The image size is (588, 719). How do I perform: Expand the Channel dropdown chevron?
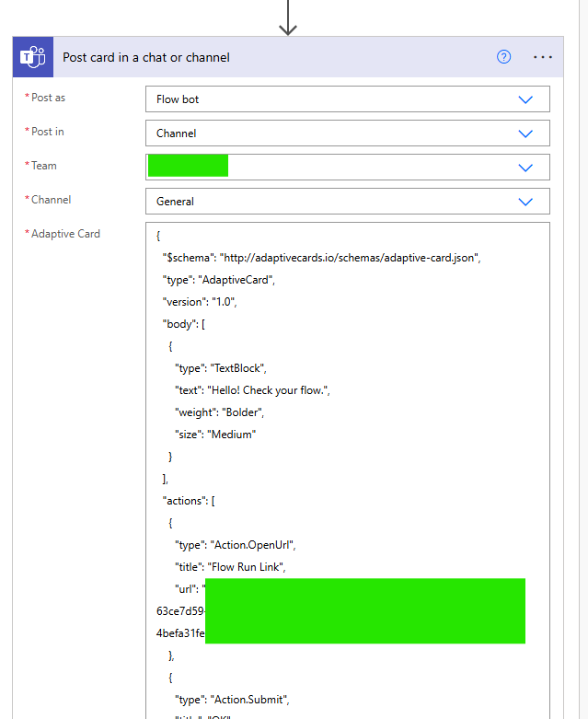tap(525, 202)
